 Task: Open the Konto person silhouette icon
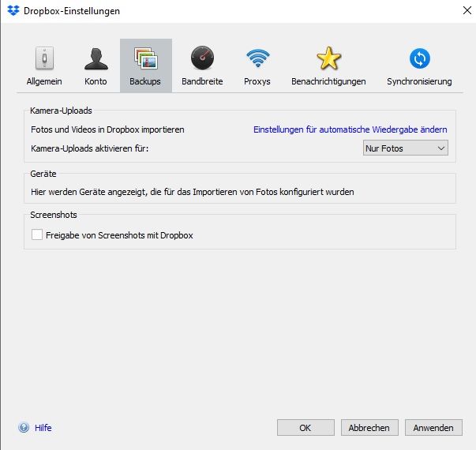tap(96, 59)
